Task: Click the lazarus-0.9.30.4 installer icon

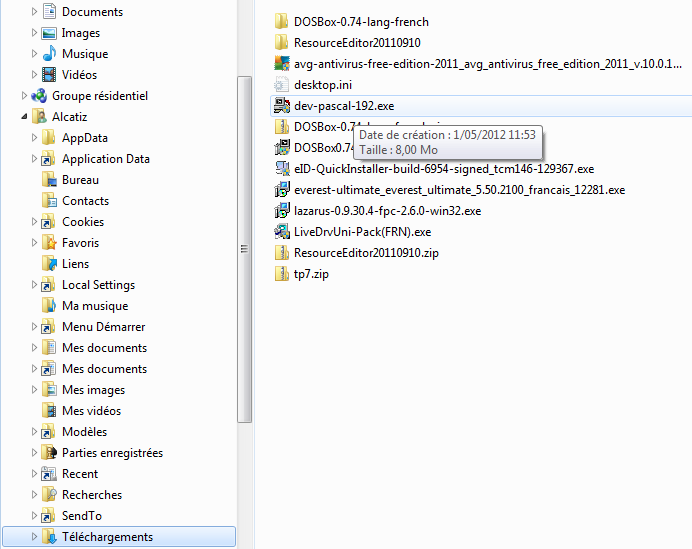Action: [x=282, y=211]
